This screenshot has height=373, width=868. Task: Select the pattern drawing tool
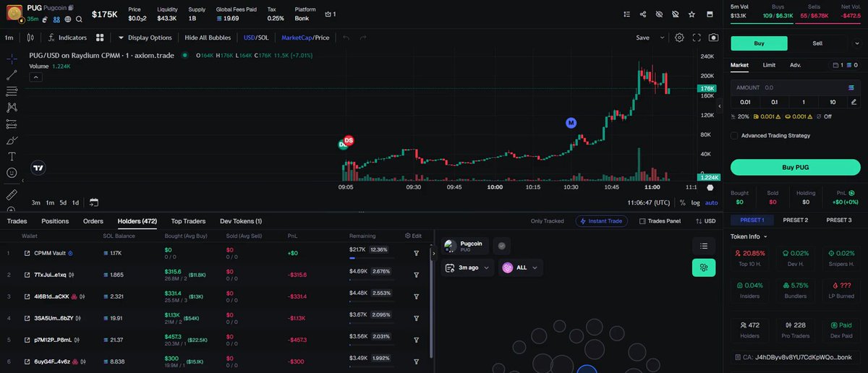12,107
